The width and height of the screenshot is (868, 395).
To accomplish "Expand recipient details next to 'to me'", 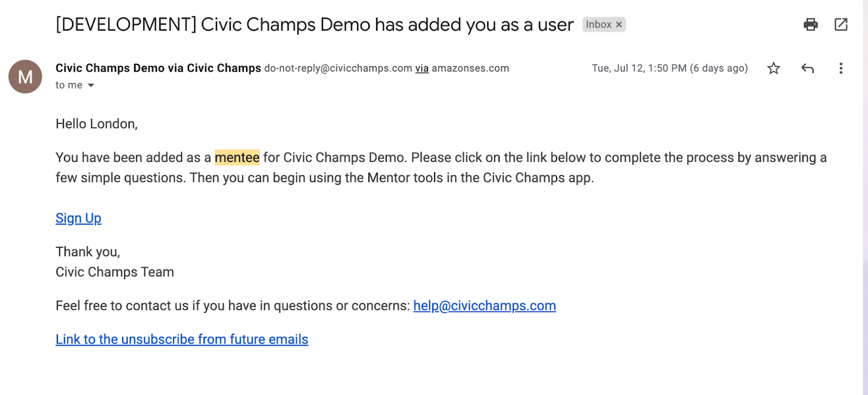I will click(91, 85).
